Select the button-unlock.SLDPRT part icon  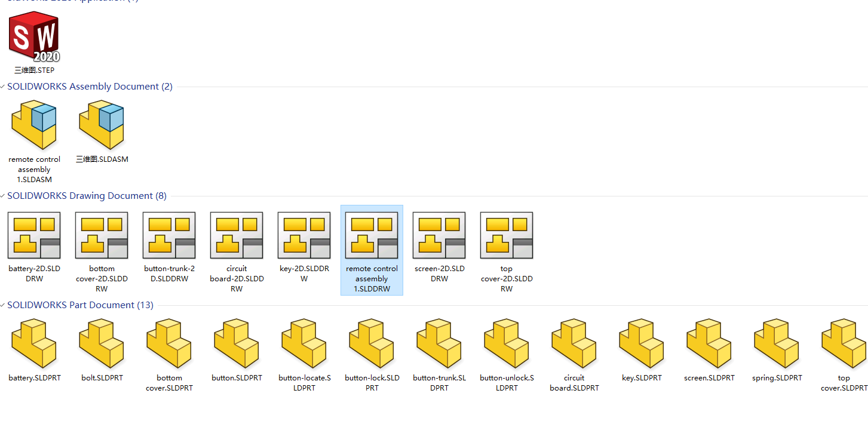pos(507,343)
